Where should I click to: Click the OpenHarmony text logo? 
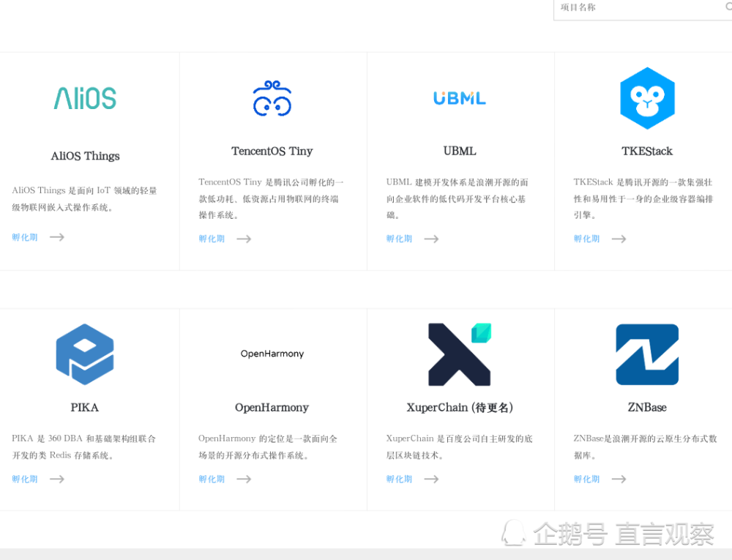pos(272,354)
